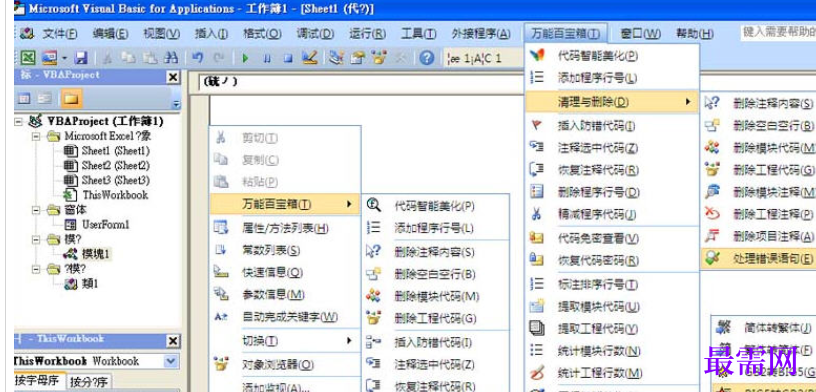Select 模块1 in the project tree
816x392 pixels.
pos(96,255)
